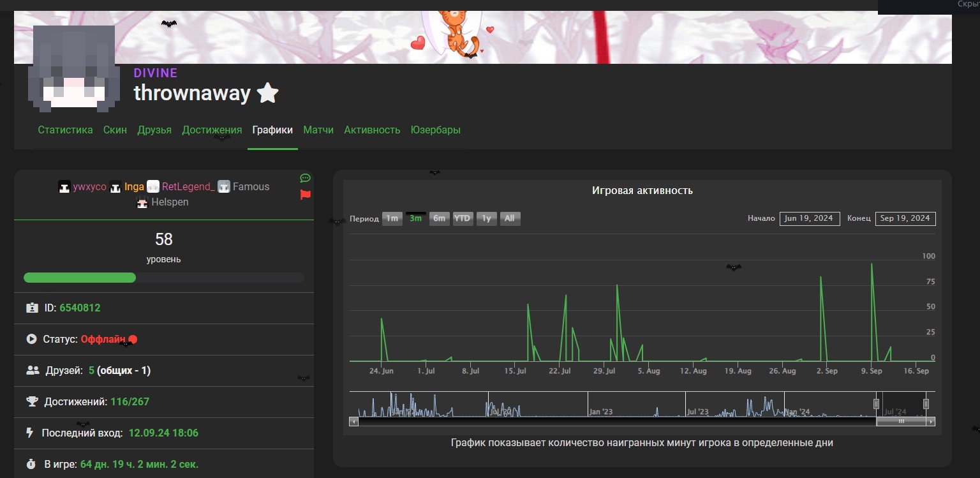
Task: Go to the Матчи tab
Action: (x=318, y=130)
